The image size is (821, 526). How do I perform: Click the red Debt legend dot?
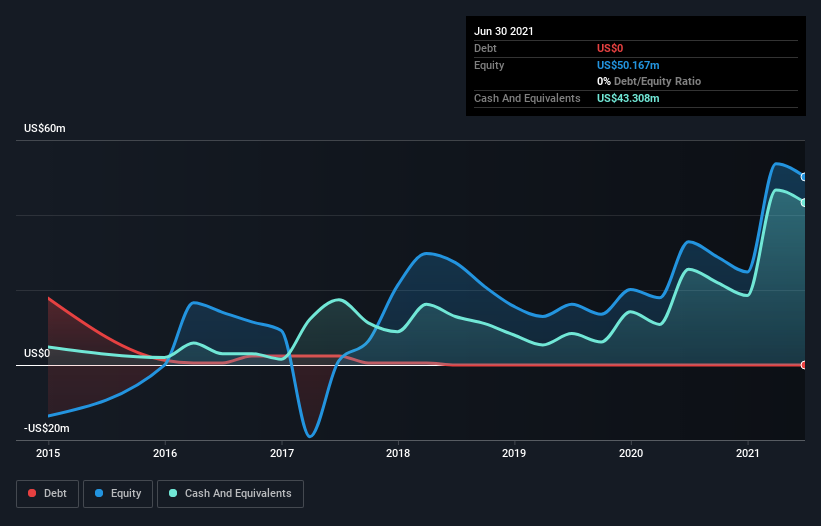pyautogui.click(x=32, y=493)
